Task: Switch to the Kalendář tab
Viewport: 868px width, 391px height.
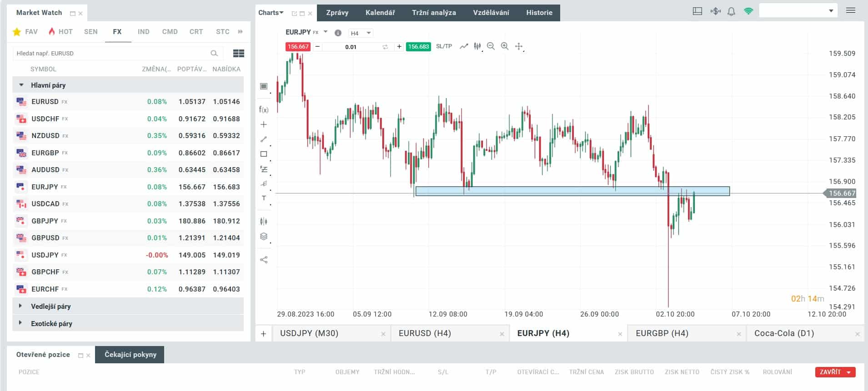Action: pos(380,13)
